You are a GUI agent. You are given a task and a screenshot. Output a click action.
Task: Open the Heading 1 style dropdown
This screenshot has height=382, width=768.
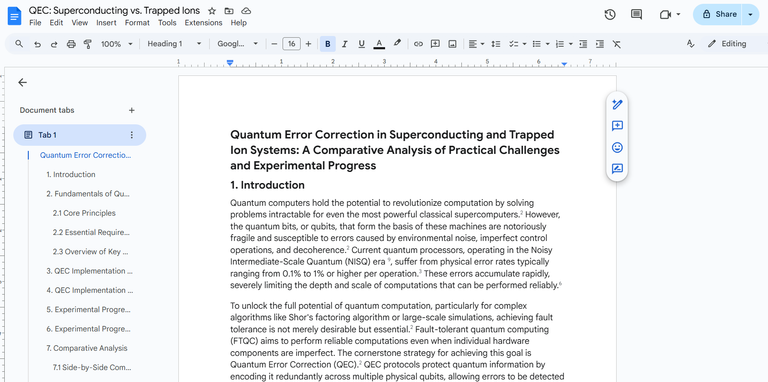click(174, 44)
